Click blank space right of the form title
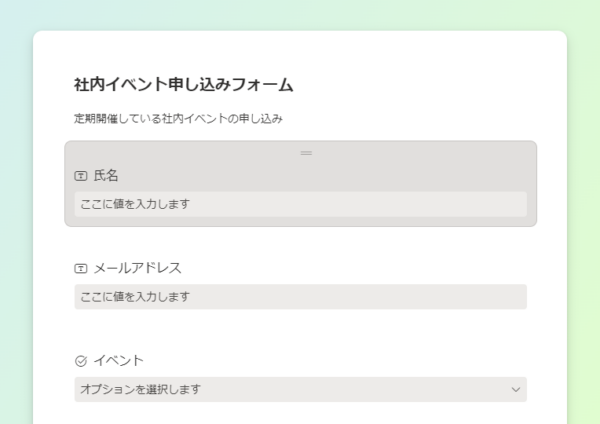The height and width of the screenshot is (424, 600). pos(421,85)
